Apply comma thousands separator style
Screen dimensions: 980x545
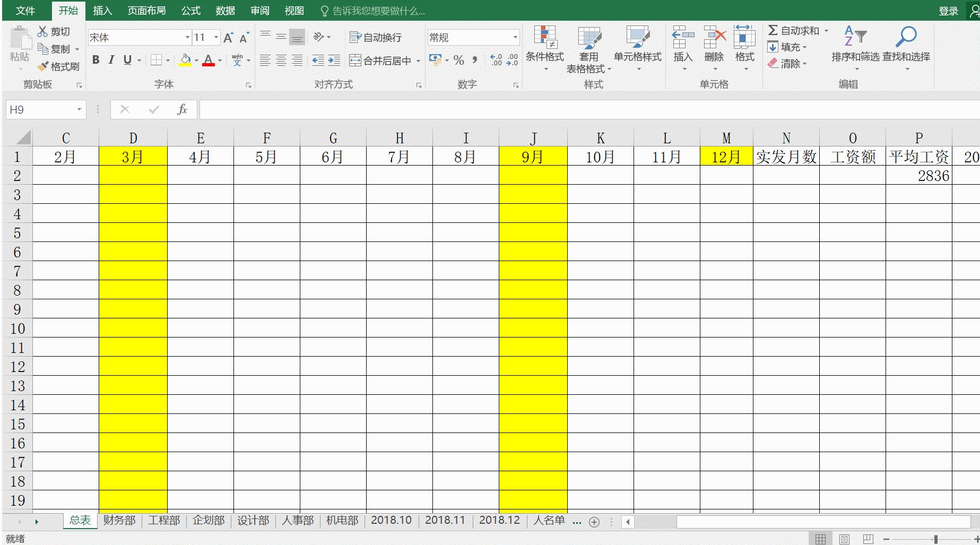(x=474, y=60)
